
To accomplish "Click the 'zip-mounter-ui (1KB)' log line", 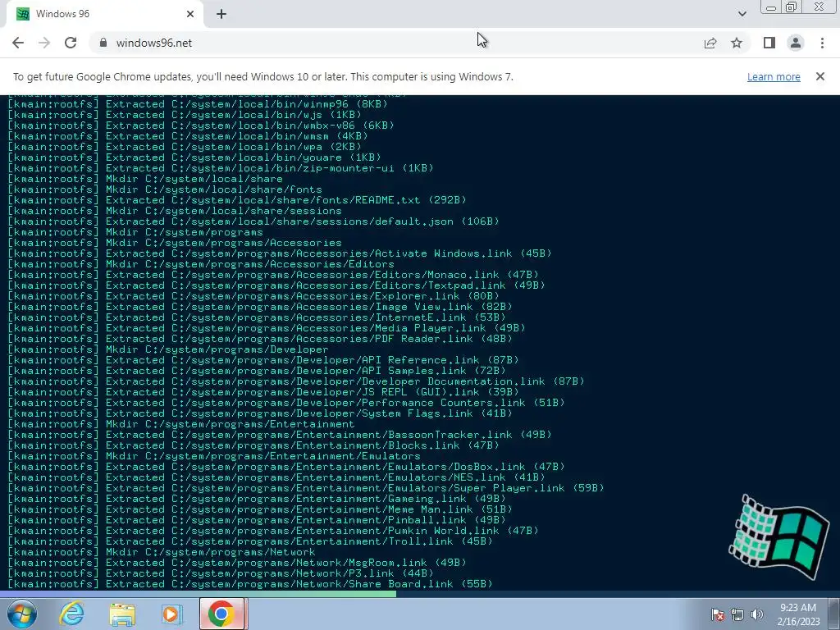I will [221, 168].
